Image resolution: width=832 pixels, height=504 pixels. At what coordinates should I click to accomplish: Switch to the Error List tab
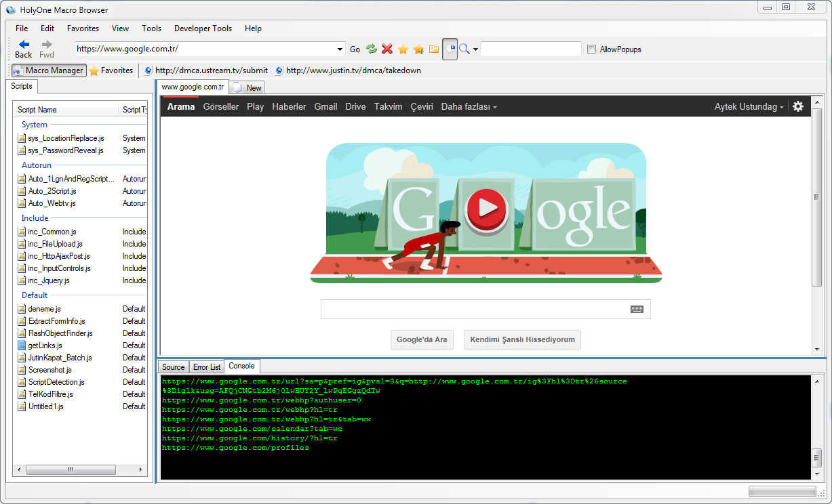[x=207, y=367]
